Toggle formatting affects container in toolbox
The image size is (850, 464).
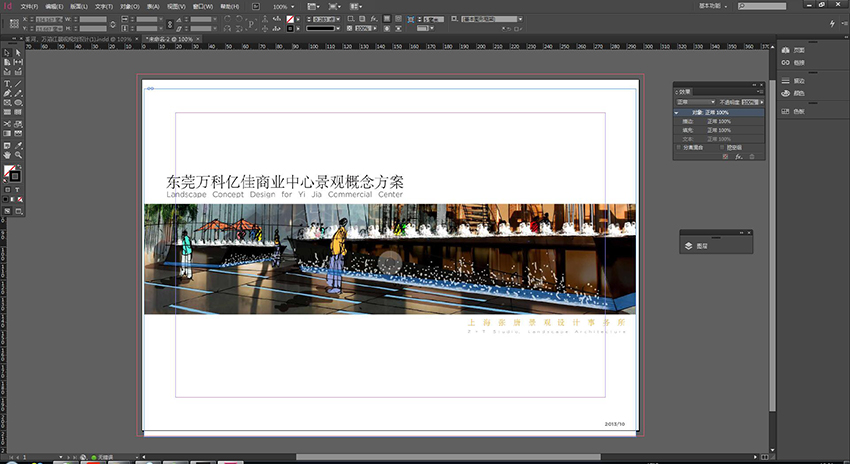pyautogui.click(x=7, y=190)
